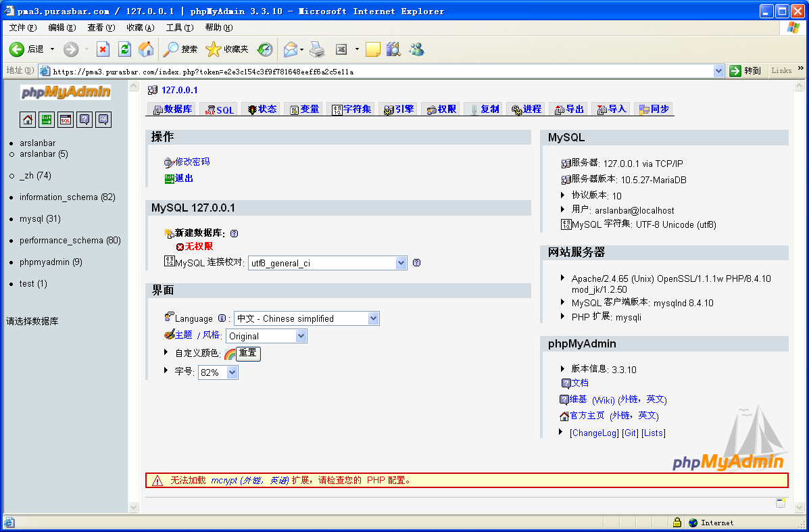Open the Back button history dropdown arrow

click(52, 49)
